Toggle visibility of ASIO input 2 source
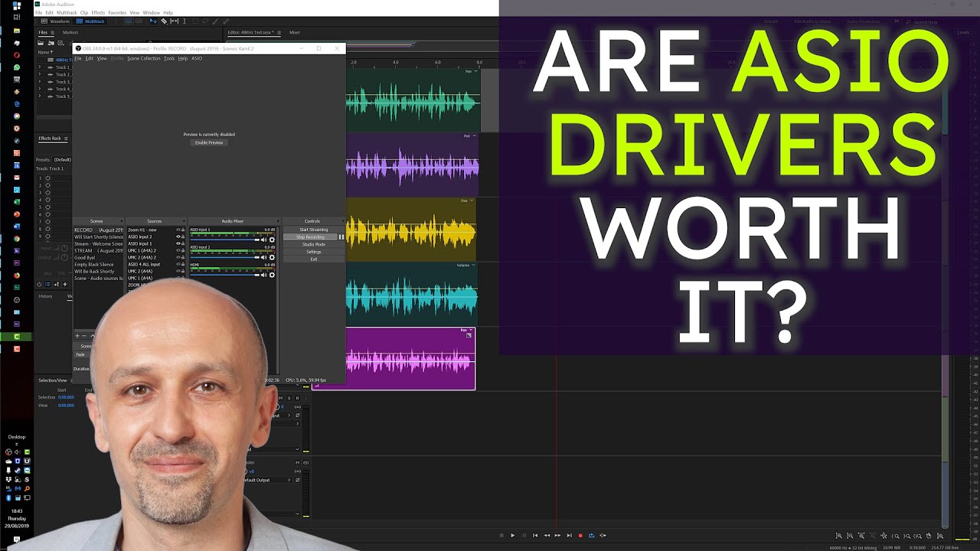Image resolution: width=980 pixels, height=551 pixels. click(178, 236)
